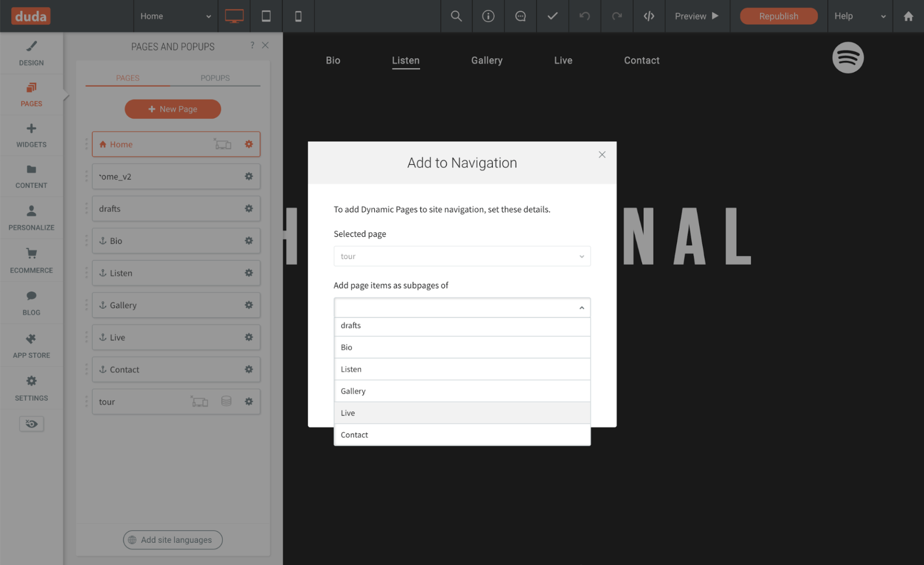Open the site info icon
Screen dimensions: 924x565
[x=488, y=16]
